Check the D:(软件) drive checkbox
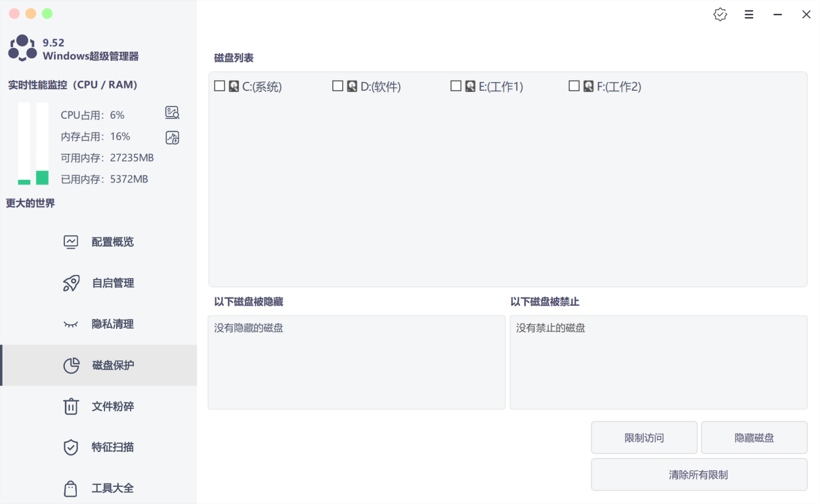 coord(338,85)
